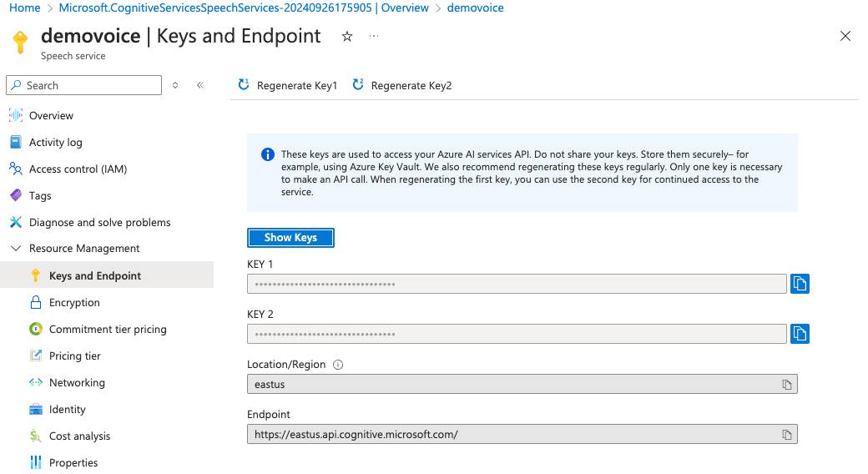The height and width of the screenshot is (474, 868).
Task: Regenerate Key2
Action: 402,85
